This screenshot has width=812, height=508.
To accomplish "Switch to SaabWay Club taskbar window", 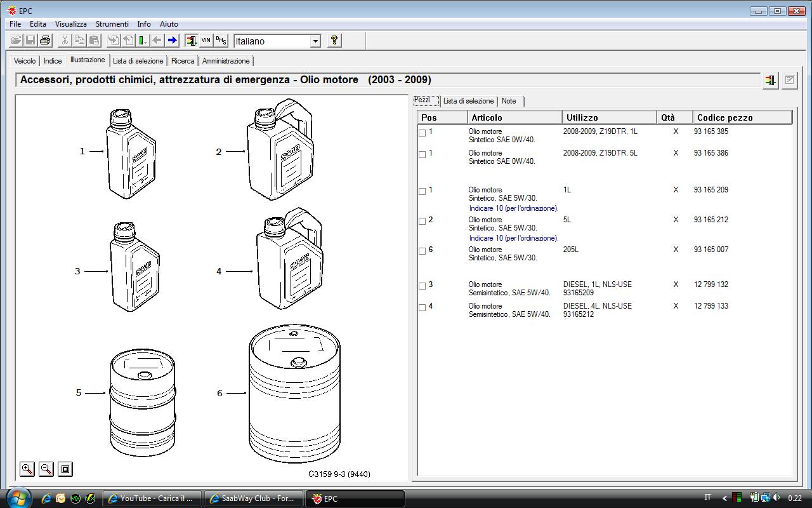I will coord(252,498).
